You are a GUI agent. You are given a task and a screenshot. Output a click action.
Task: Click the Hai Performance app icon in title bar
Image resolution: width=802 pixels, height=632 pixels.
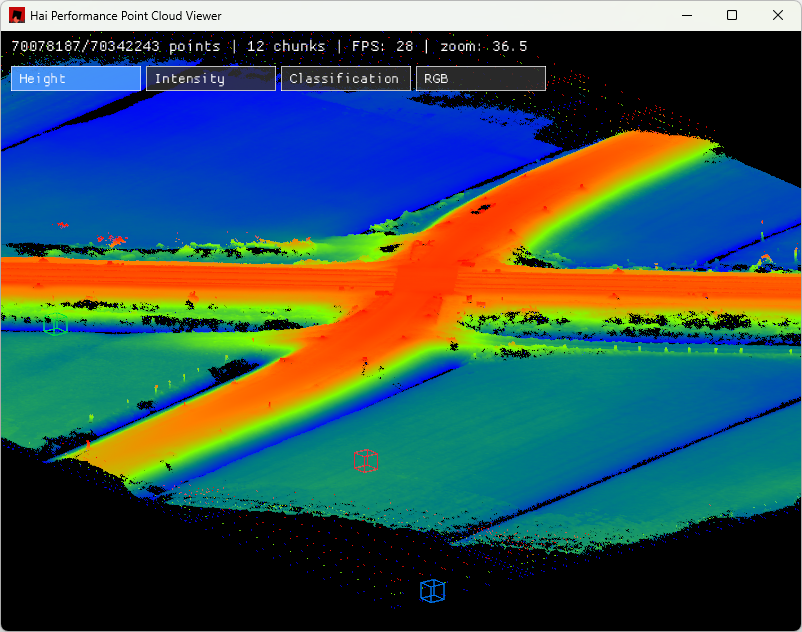(17, 16)
